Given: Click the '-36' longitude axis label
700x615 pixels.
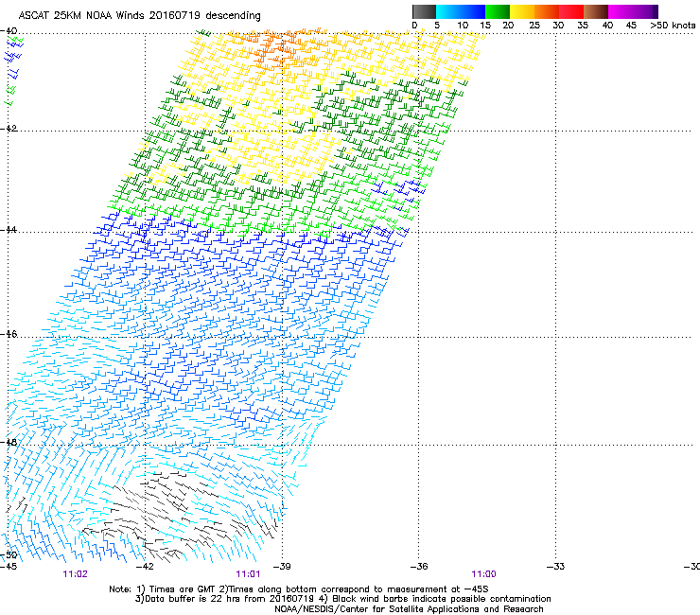Looking at the screenshot, I should [419, 567].
